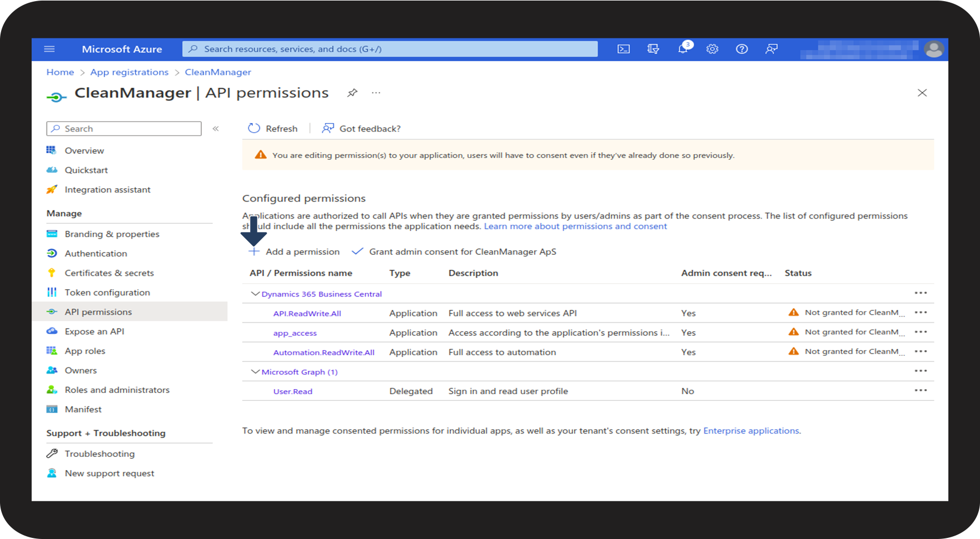Pin the API permissions page
980x539 pixels.
[x=352, y=93]
